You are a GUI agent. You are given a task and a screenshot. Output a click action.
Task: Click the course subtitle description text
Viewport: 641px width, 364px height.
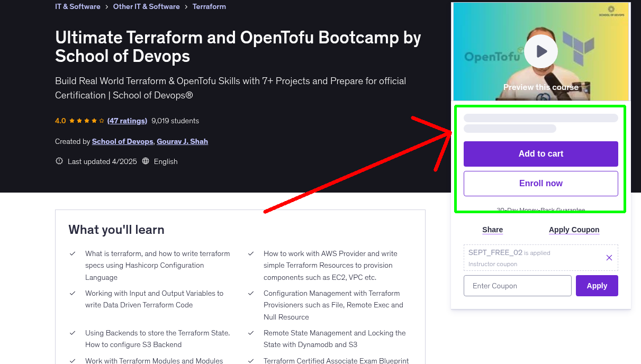tap(231, 88)
